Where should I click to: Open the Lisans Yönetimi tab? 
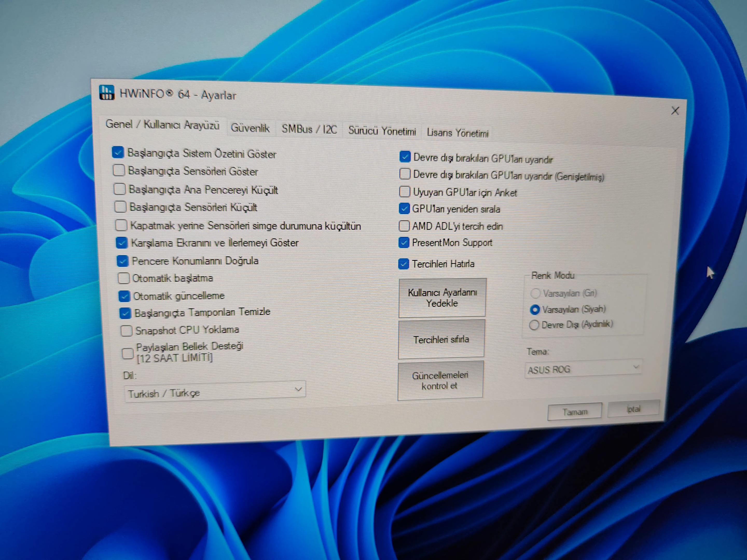click(x=458, y=133)
